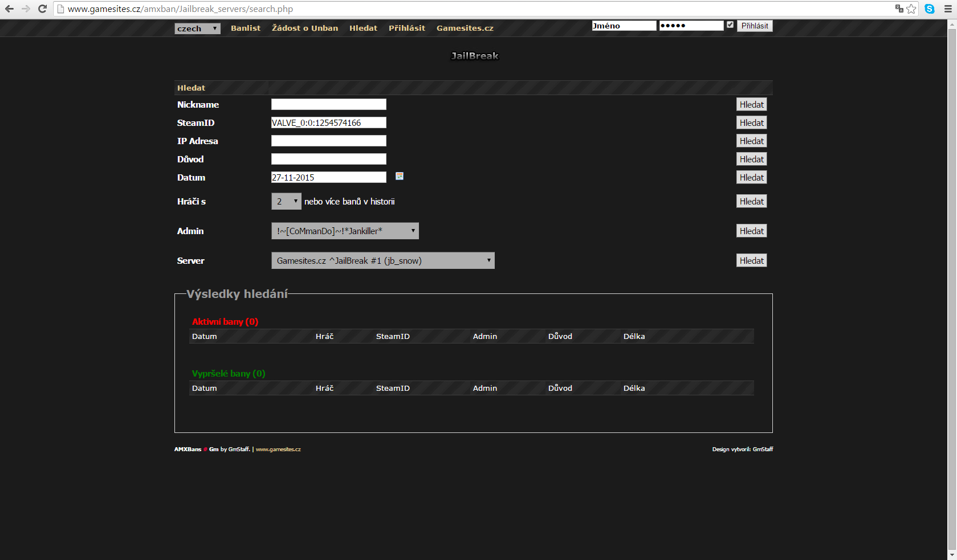
Task: Focus the SteamID field containing VALVE_0:0:1254574166
Action: pyautogui.click(x=329, y=122)
